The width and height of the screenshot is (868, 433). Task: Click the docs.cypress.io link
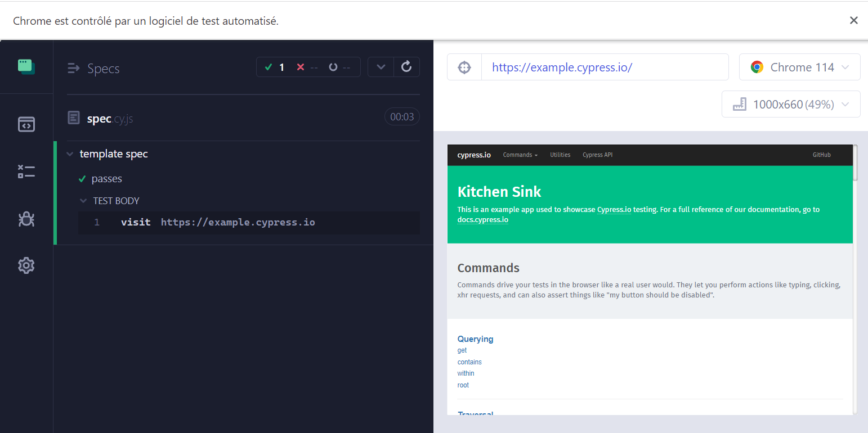point(483,220)
